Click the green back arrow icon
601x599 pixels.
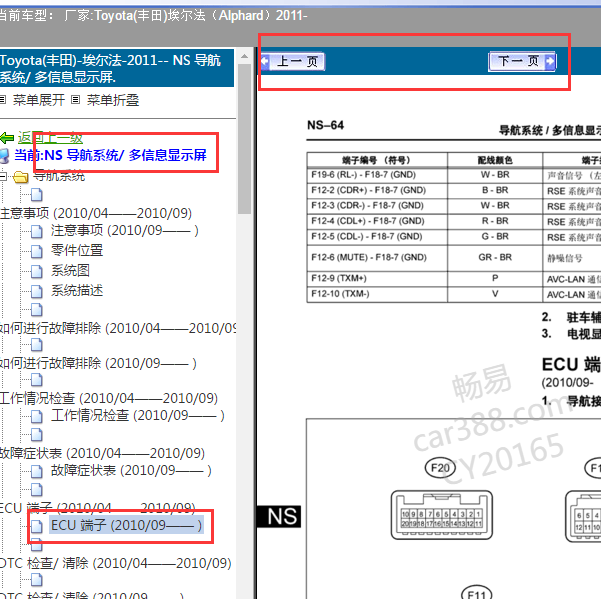(x=7, y=138)
